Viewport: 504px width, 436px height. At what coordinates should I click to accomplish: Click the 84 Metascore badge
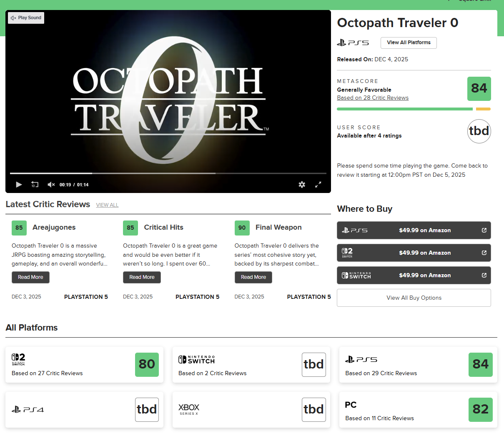(x=479, y=89)
